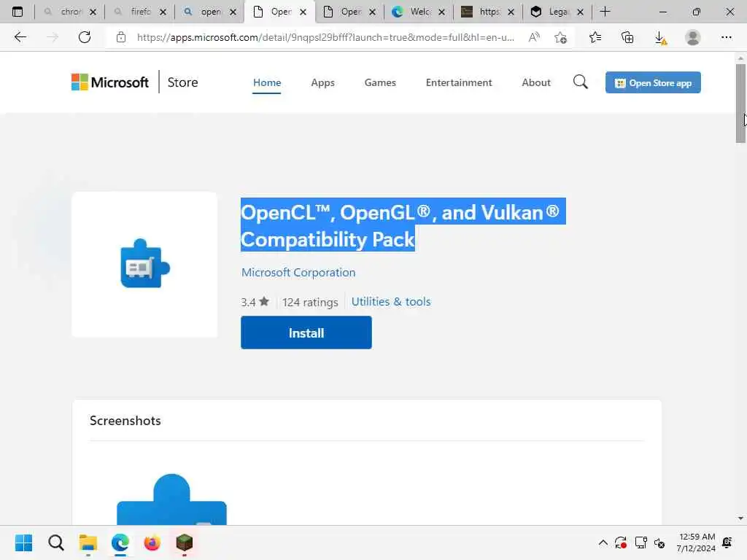Reload the current page
The height and width of the screenshot is (560, 747).
pos(85,37)
